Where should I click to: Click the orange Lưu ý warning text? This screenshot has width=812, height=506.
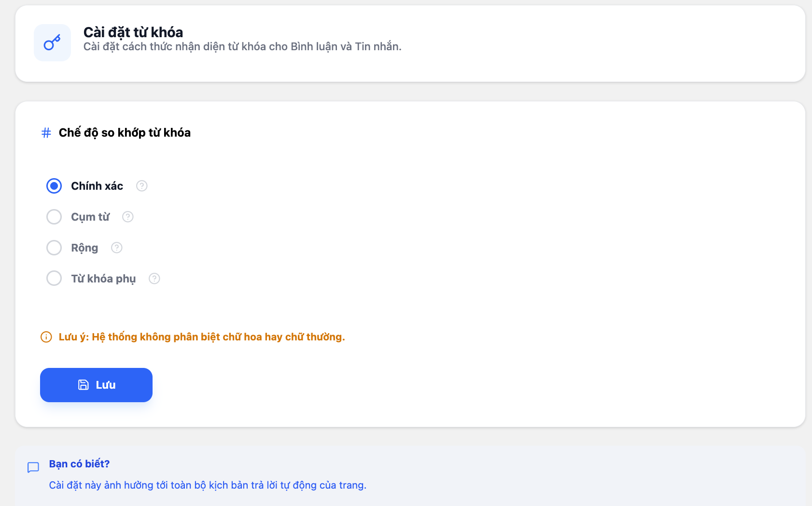tap(202, 337)
